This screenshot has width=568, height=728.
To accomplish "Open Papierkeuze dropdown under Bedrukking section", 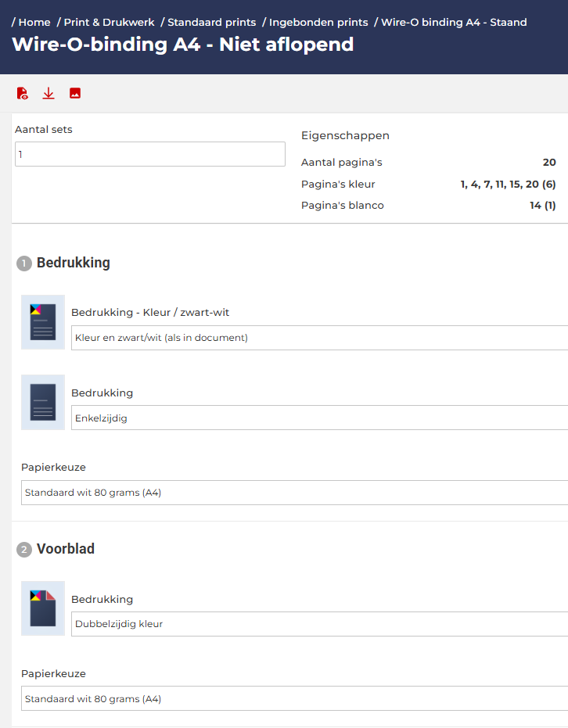I will [x=294, y=493].
